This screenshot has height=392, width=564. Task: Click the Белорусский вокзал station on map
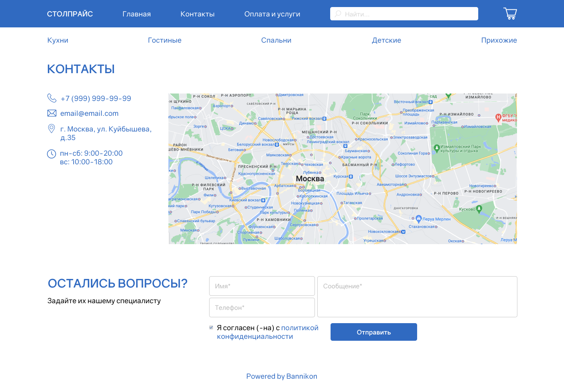[258, 144]
